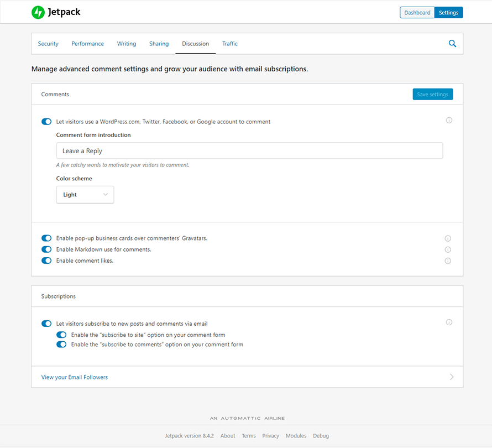Expand View your Email Followers chevron
Image resolution: width=492 pixels, height=448 pixels.
pyautogui.click(x=452, y=377)
